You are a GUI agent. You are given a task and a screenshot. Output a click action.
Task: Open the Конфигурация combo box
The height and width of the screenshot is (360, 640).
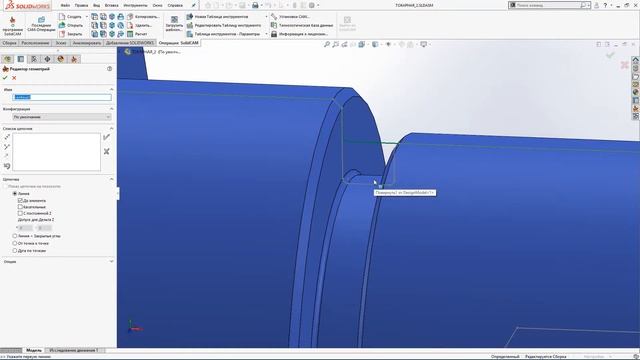pos(62,117)
